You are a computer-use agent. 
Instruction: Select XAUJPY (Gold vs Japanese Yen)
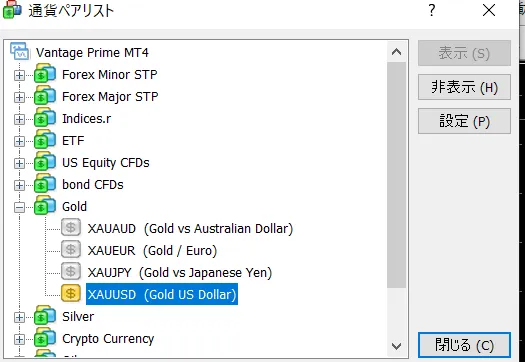coord(180,273)
